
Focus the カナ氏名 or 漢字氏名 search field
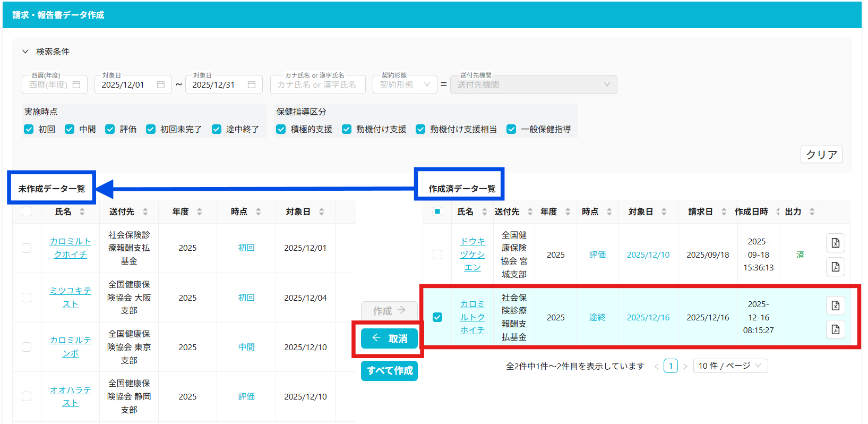coord(317,84)
